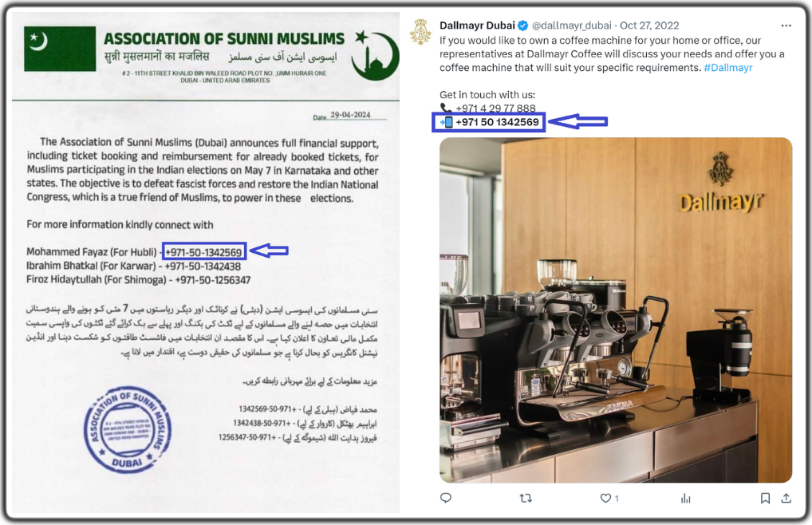
Task: Click the #Dallmayr hashtag
Action: point(728,68)
